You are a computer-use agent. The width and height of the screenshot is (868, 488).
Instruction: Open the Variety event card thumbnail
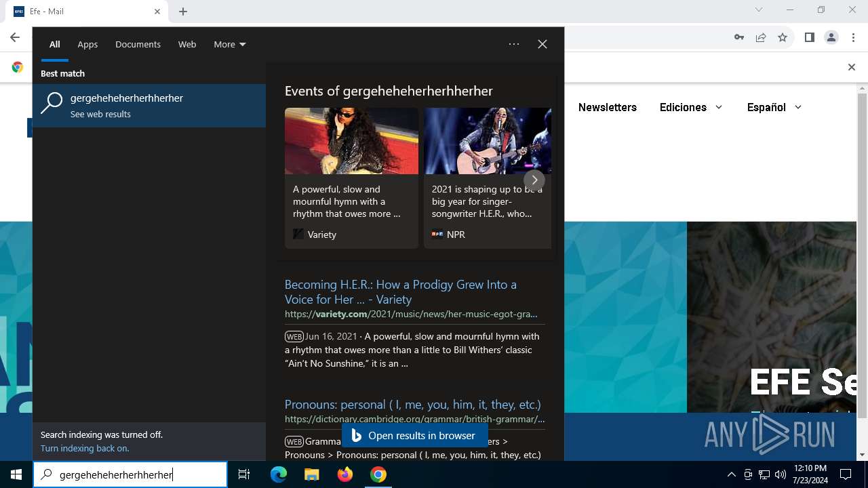(351, 141)
